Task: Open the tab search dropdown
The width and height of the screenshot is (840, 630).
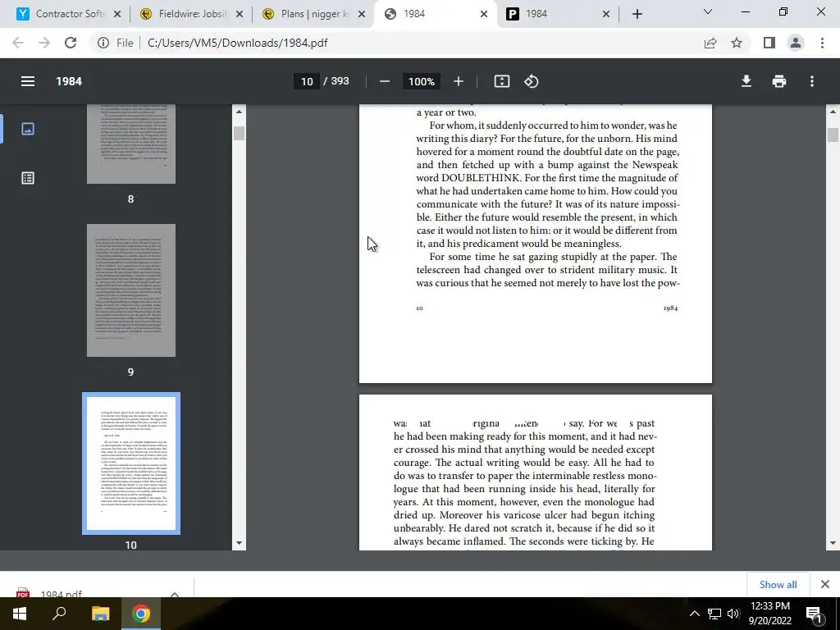Action: [x=707, y=11]
